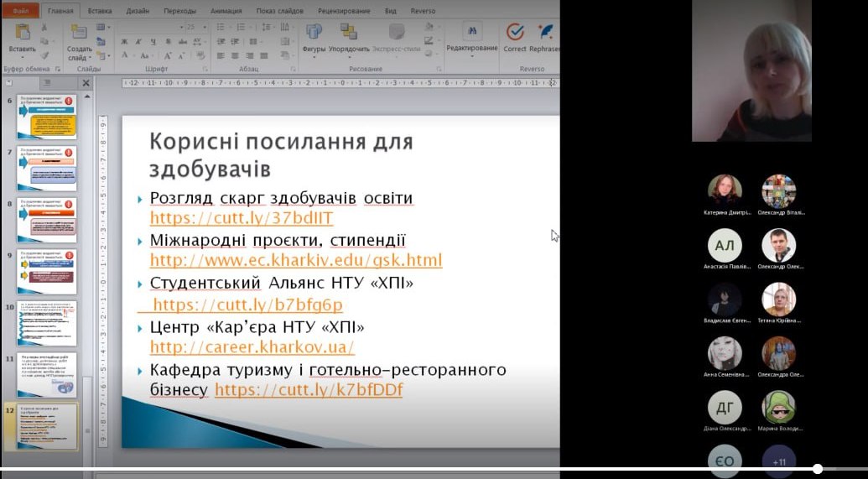Click the Reset slide icon in Слайды group
This screenshot has height=479, width=868.
click(x=101, y=41)
